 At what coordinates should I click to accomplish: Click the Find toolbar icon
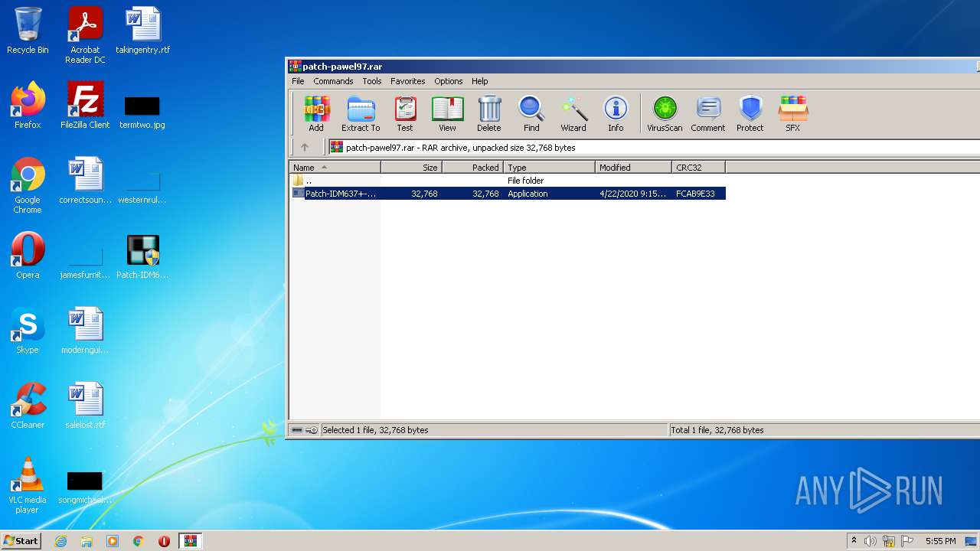point(531,113)
